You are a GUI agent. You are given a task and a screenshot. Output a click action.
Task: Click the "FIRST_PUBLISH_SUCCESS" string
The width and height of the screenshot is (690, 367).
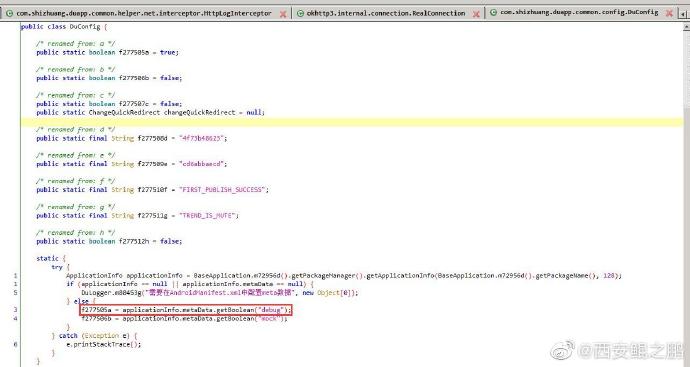point(222,190)
